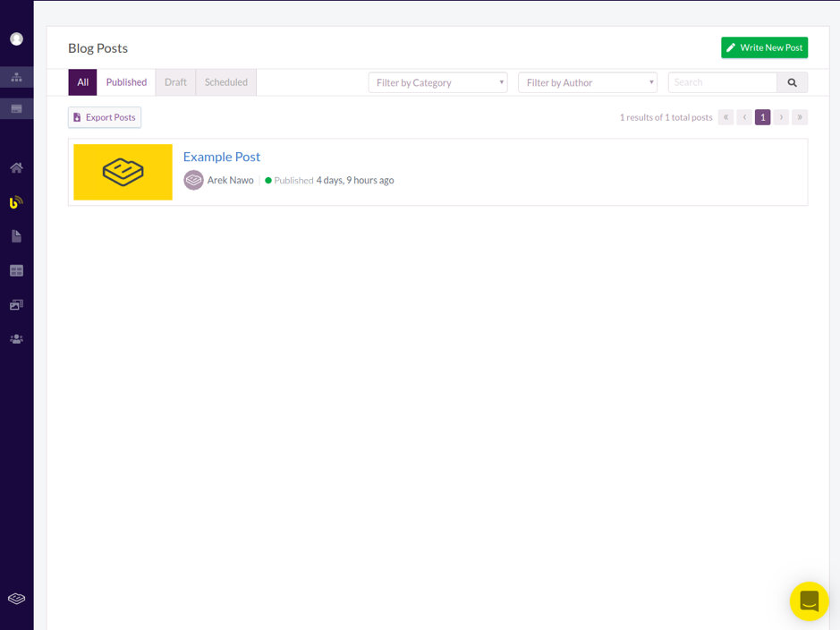
Task: Switch to the Draft posts tab
Action: (x=175, y=81)
